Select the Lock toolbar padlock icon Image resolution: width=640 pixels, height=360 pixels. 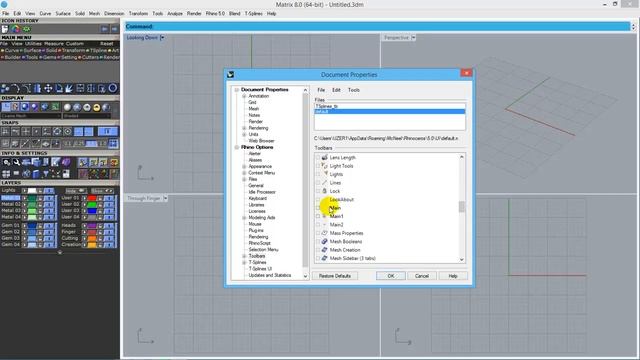324,191
